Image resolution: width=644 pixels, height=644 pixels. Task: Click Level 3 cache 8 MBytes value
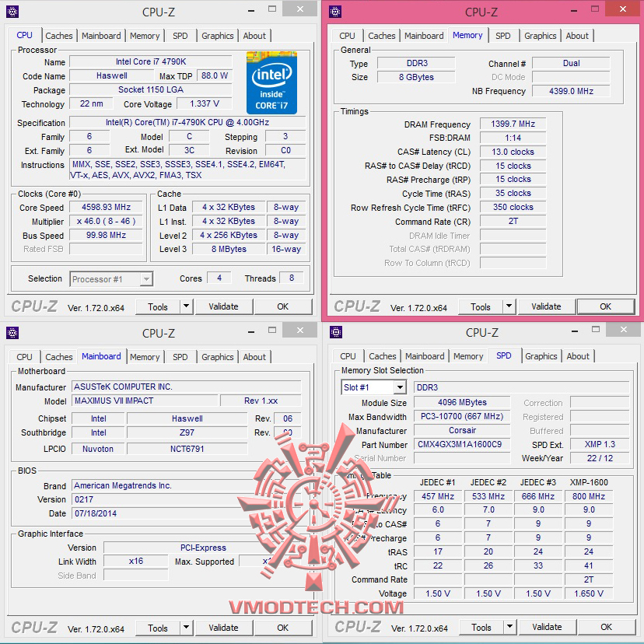pos(229,249)
